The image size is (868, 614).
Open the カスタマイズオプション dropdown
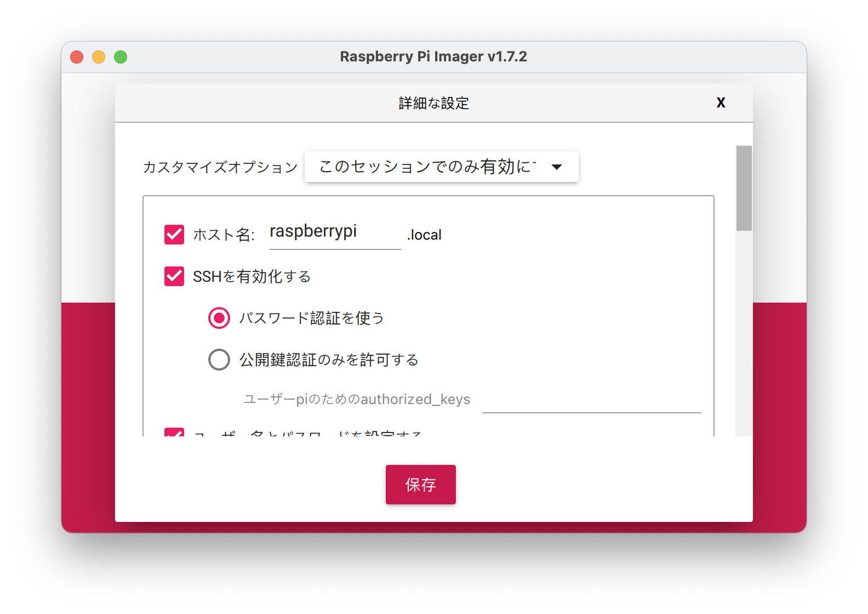coord(441,167)
